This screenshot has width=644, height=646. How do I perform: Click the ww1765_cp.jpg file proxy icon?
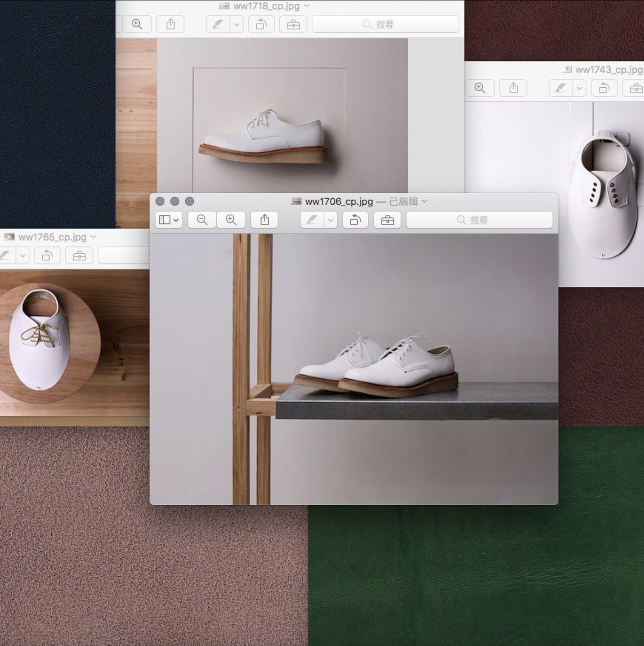click(x=9, y=237)
